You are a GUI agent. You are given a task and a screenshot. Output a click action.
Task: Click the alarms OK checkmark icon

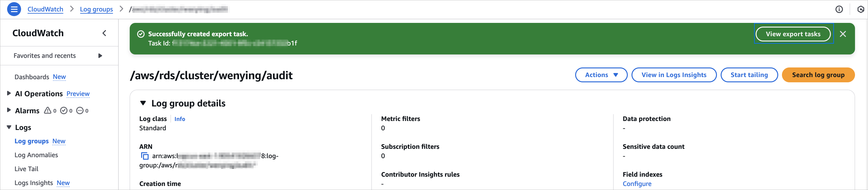tap(64, 110)
